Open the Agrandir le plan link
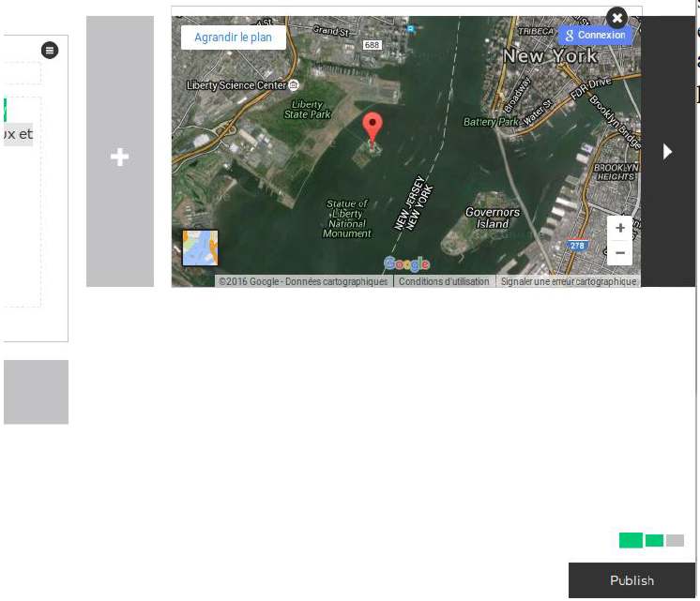The height and width of the screenshot is (601, 700). point(233,38)
